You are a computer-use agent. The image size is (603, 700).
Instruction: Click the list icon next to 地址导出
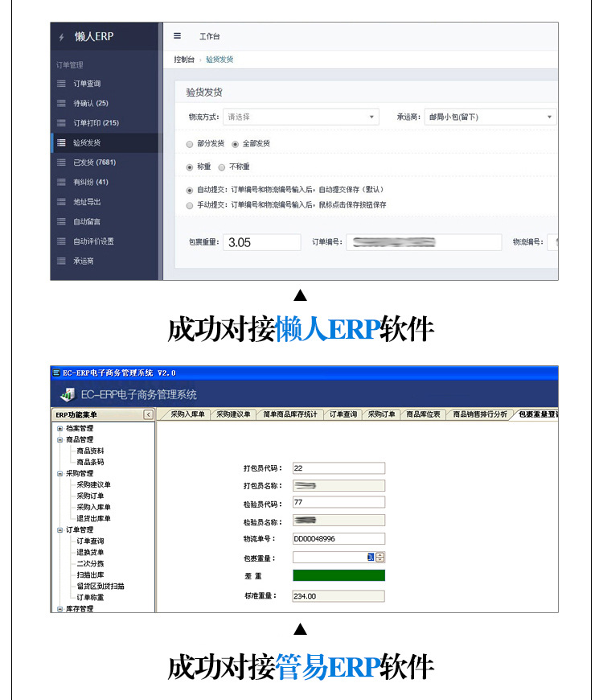pos(61,202)
